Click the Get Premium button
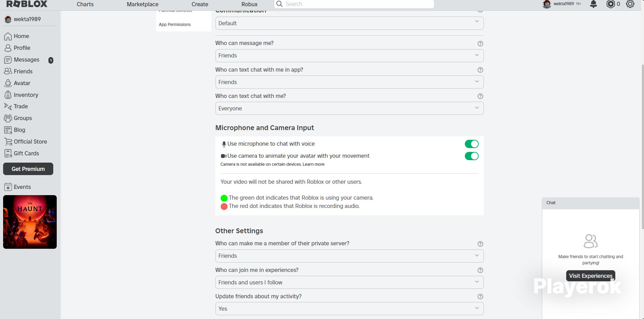This screenshot has width=644, height=319. pos(28,169)
